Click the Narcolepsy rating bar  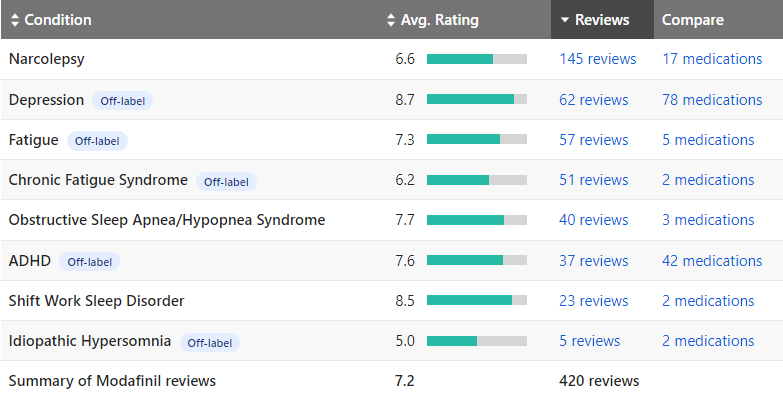476,59
